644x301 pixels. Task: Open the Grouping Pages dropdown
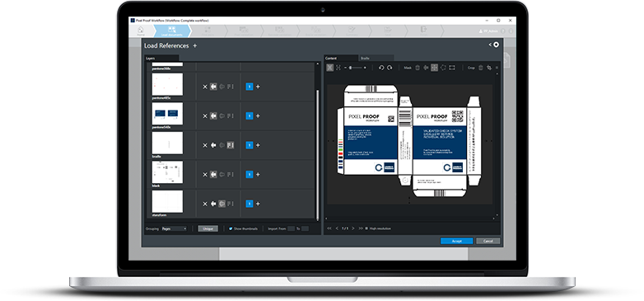tap(174, 228)
